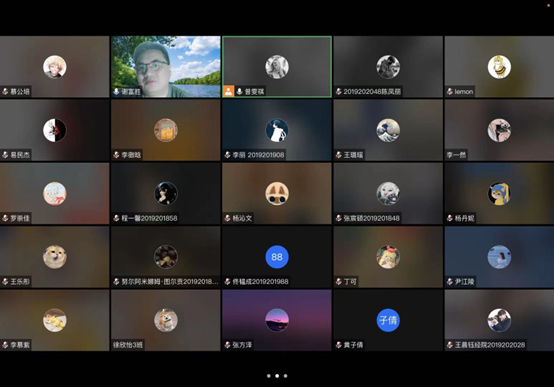The width and height of the screenshot is (554, 387).
Task: Click the name label ending 2019202028
Action: point(490,345)
